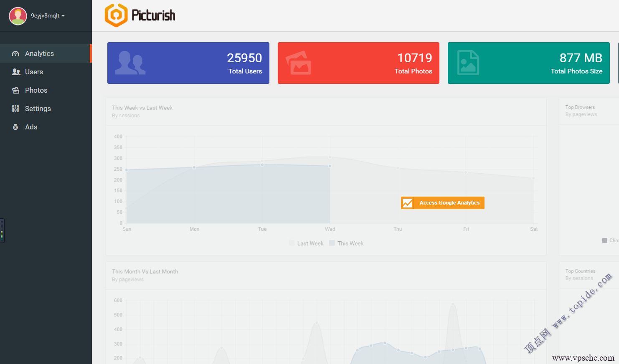This screenshot has width=619, height=364.
Task: Toggle the Chrome legend entry in Top Browsers
Action: pos(610,240)
